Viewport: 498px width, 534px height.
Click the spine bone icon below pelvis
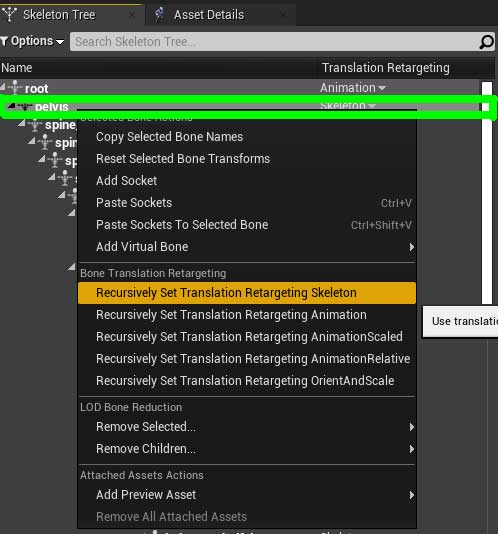coord(34,125)
